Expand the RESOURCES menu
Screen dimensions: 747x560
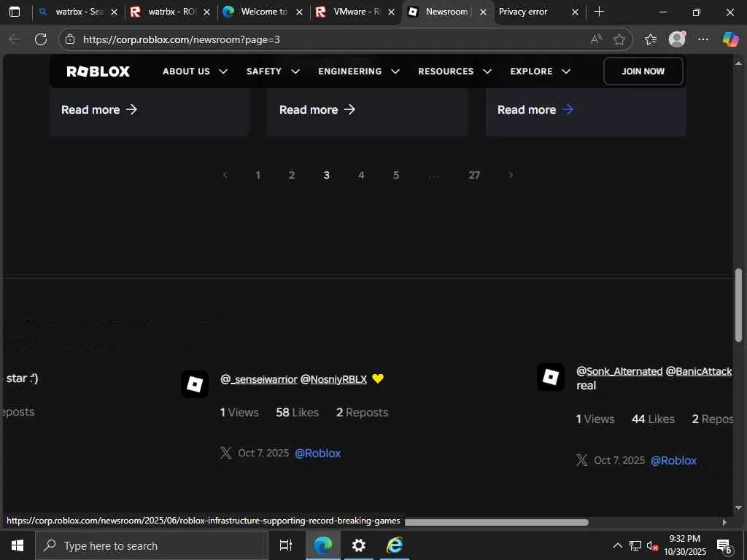pyautogui.click(x=454, y=71)
